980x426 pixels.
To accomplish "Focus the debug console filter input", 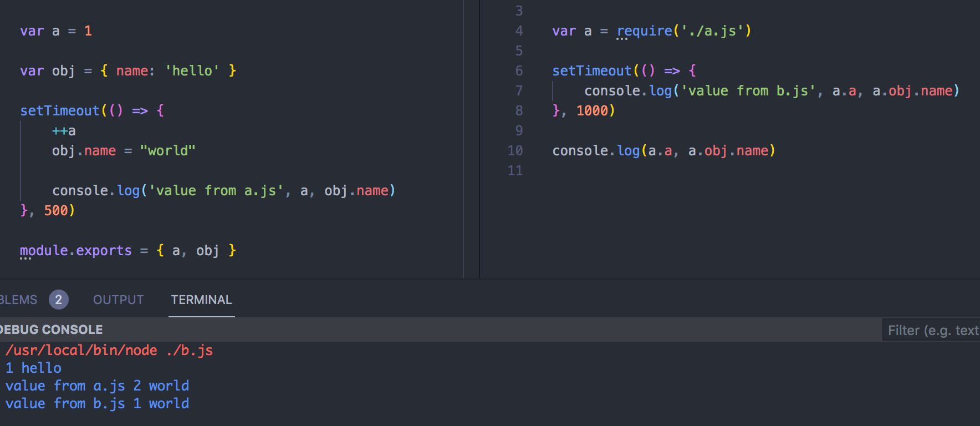I will tap(931, 331).
